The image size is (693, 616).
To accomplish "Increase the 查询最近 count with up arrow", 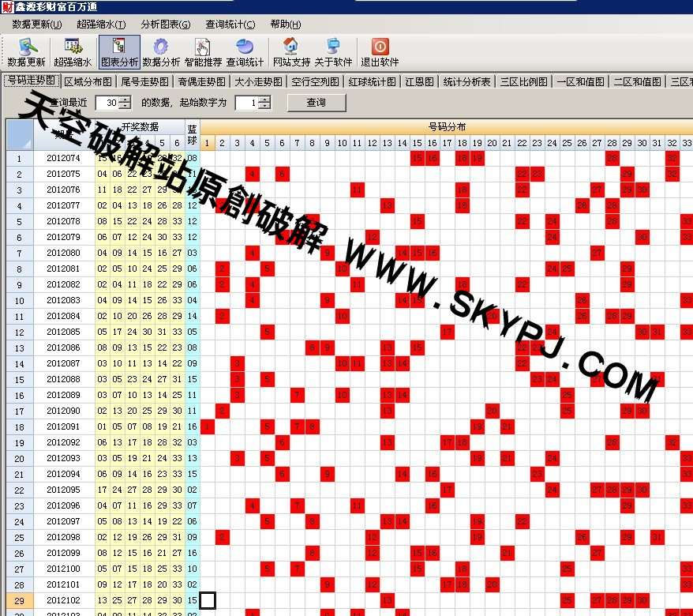I will click(125, 99).
